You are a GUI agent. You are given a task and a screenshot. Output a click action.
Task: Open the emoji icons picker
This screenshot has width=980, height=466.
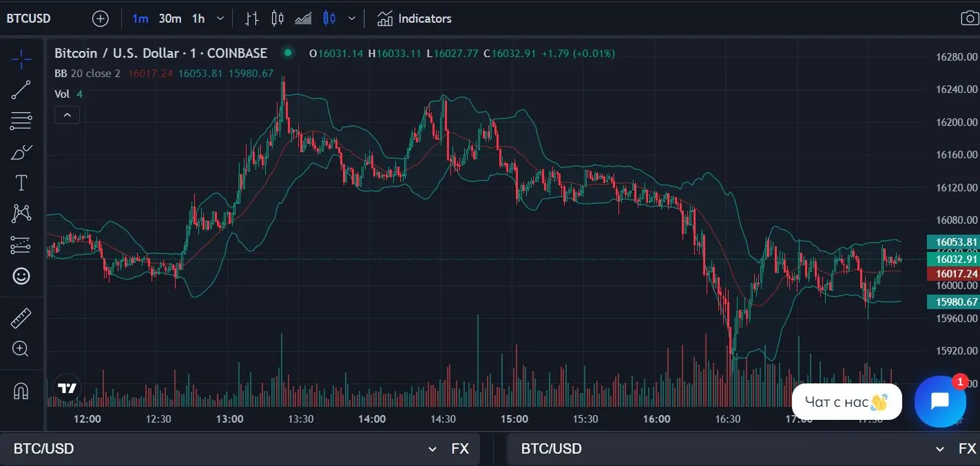point(21,276)
